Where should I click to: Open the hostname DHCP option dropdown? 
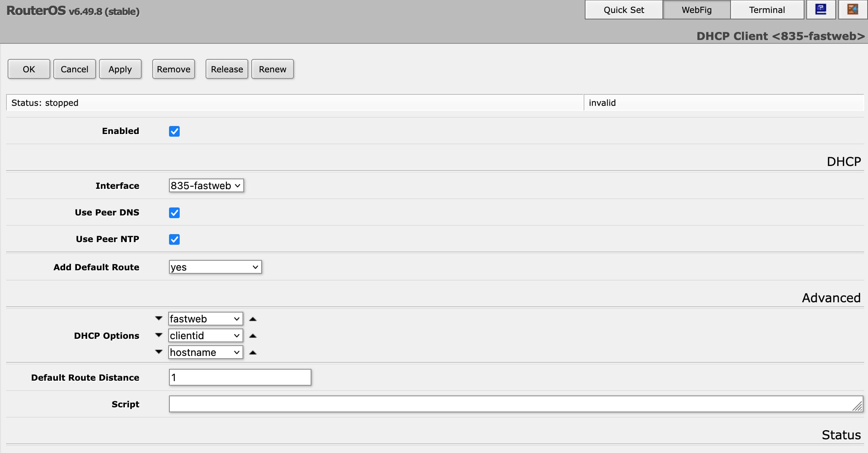pyautogui.click(x=206, y=352)
